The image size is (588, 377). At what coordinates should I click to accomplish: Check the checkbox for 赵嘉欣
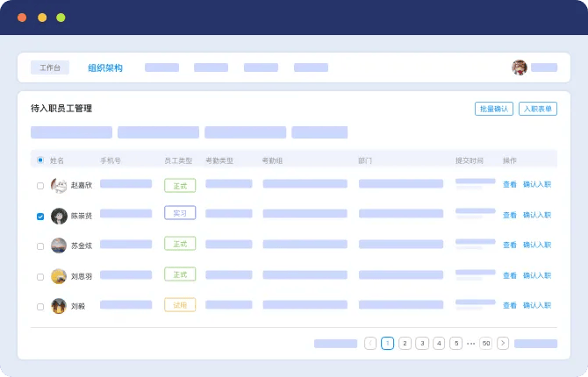[40, 185]
